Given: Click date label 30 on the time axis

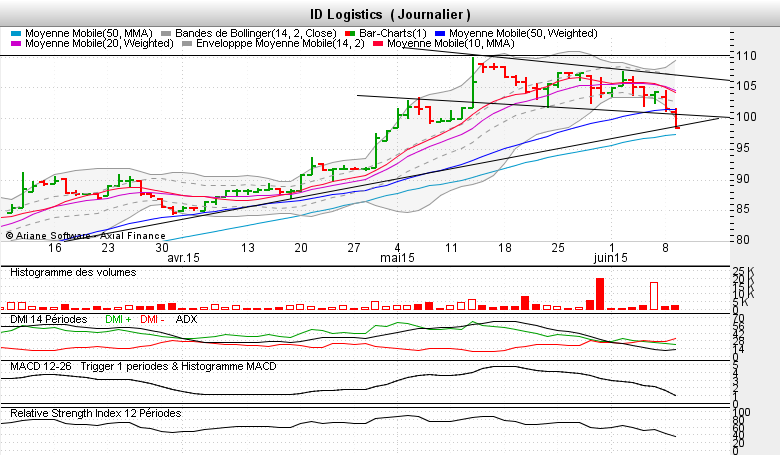Looking at the screenshot, I should coord(162,248).
